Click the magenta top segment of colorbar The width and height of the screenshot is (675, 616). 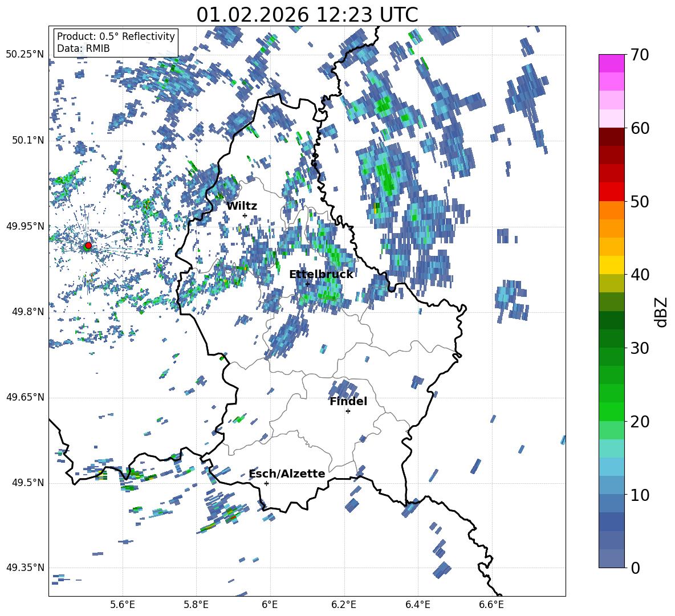(611, 63)
